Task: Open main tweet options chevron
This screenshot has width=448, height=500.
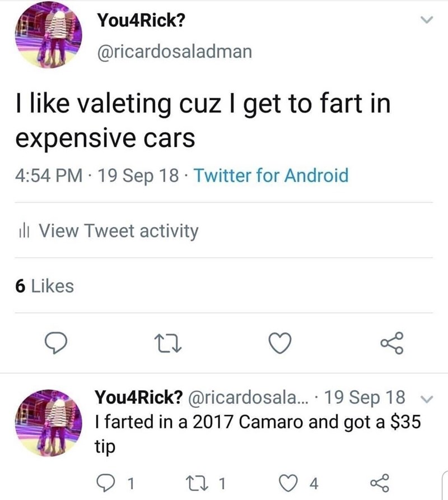Action: pos(427,20)
